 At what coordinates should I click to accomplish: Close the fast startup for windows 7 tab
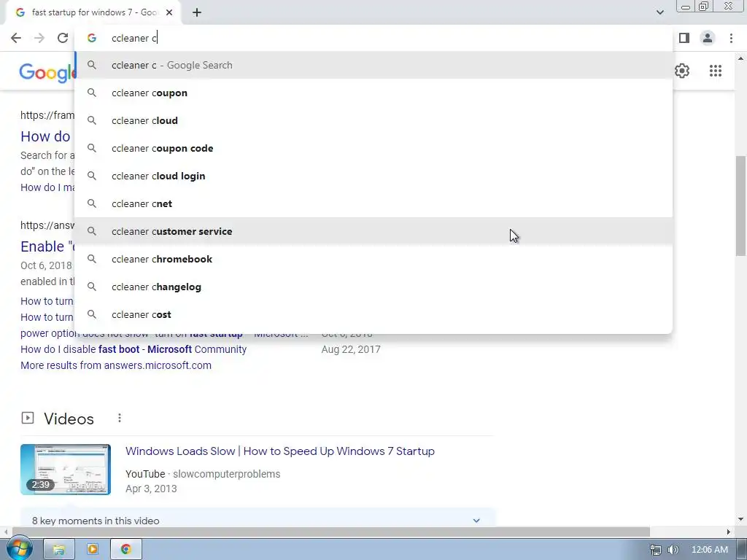point(169,13)
